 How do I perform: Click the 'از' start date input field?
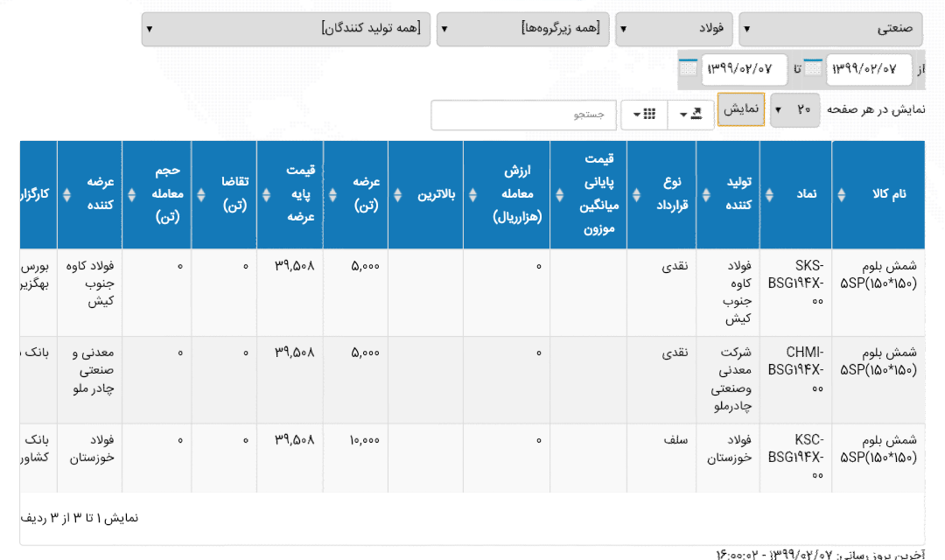click(869, 69)
